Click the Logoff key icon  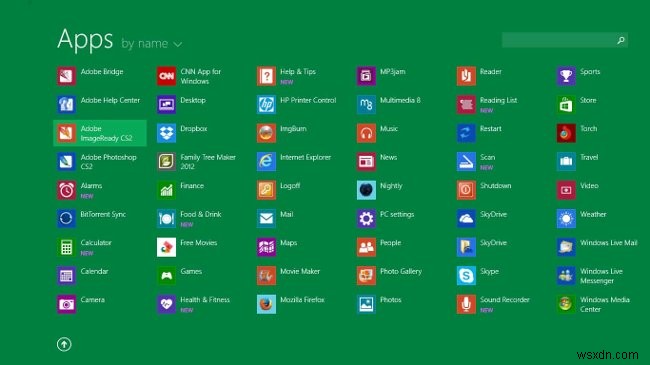pos(266,190)
